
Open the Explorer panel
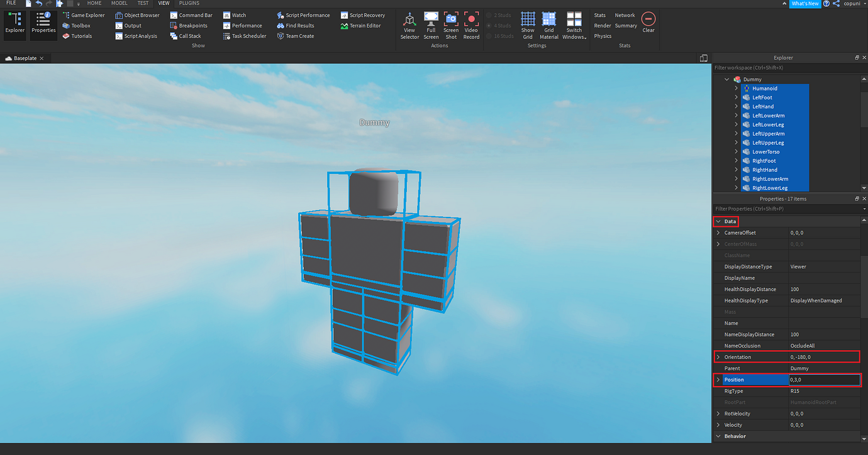click(14, 25)
